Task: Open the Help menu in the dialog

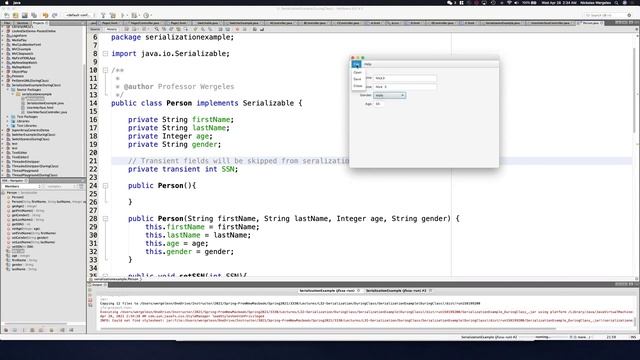Action: (368, 64)
